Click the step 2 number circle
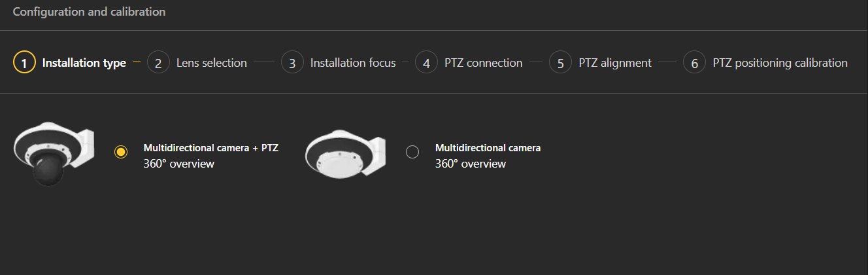Viewport: 868px width, 275px height. (158, 63)
